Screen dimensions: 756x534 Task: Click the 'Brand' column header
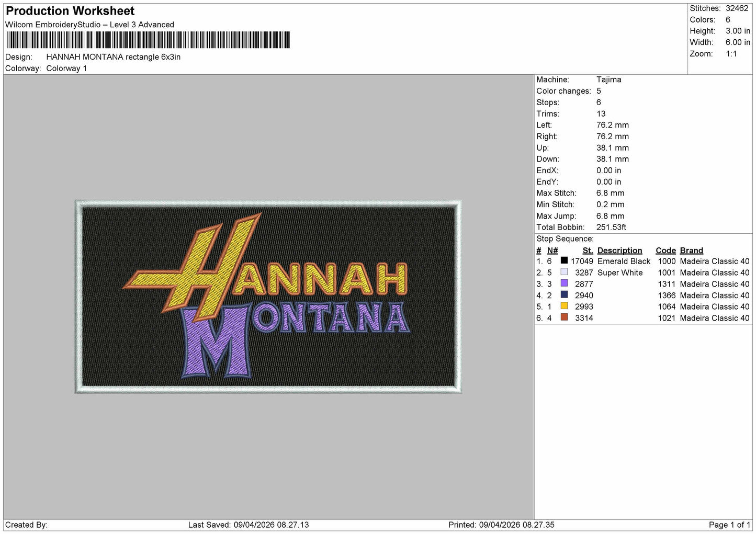coord(692,251)
